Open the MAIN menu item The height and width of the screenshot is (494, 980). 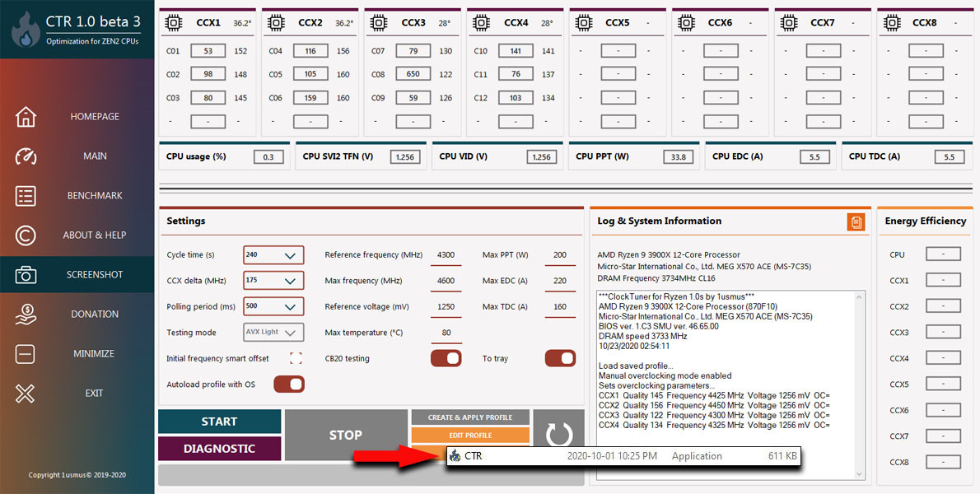point(95,156)
